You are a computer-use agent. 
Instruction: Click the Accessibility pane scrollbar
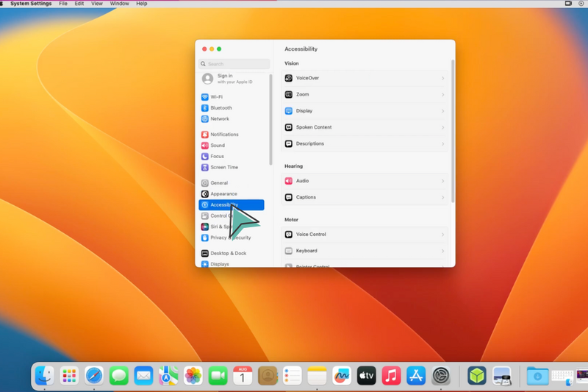click(x=453, y=132)
